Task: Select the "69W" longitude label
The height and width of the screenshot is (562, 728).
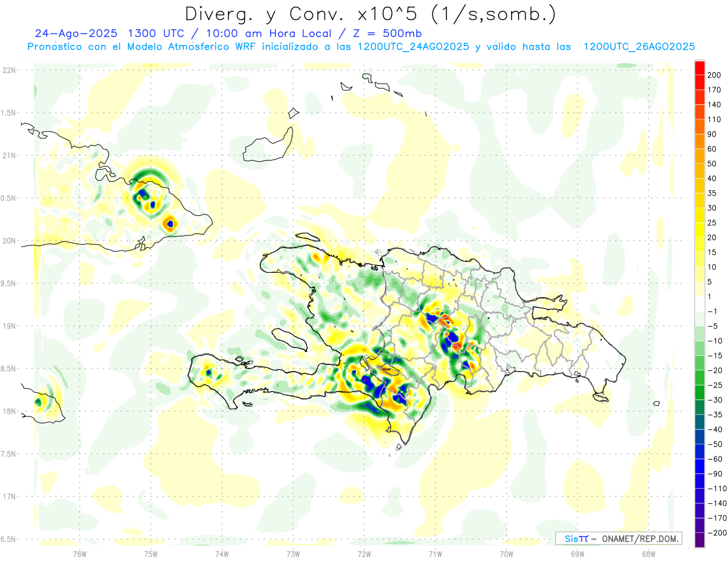Action: click(x=578, y=554)
